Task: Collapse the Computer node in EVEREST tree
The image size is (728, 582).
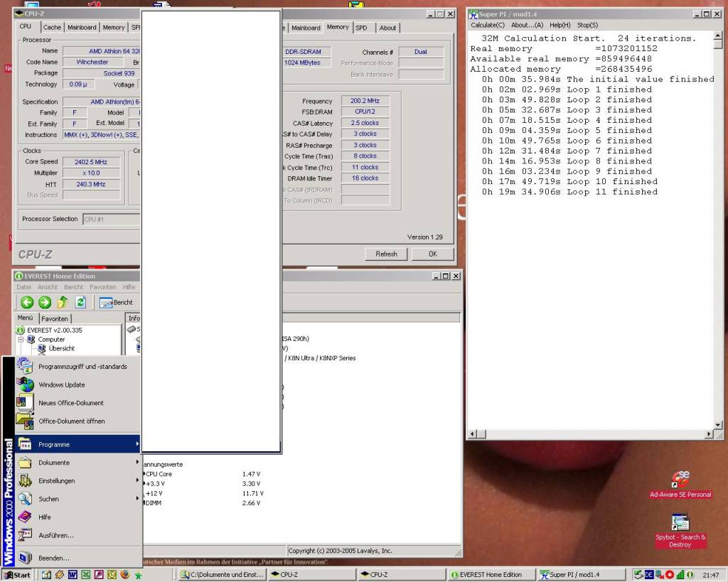Action: click(x=21, y=339)
